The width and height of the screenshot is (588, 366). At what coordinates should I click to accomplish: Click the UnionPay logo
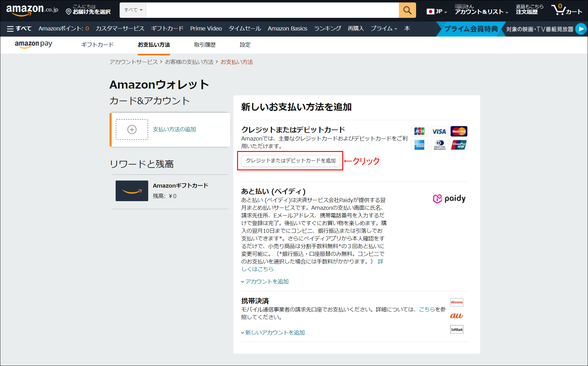[x=459, y=145]
